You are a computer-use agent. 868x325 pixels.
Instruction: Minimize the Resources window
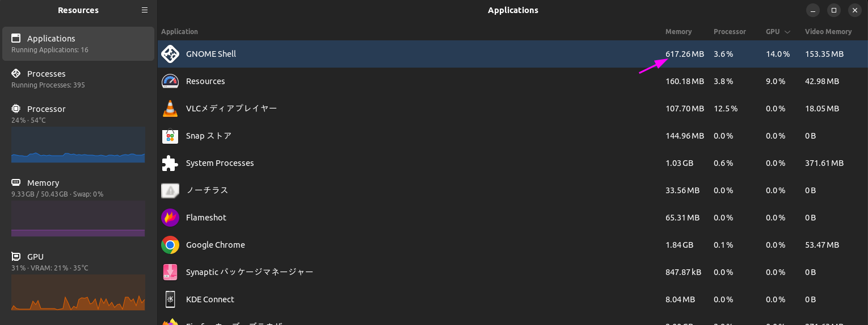814,10
